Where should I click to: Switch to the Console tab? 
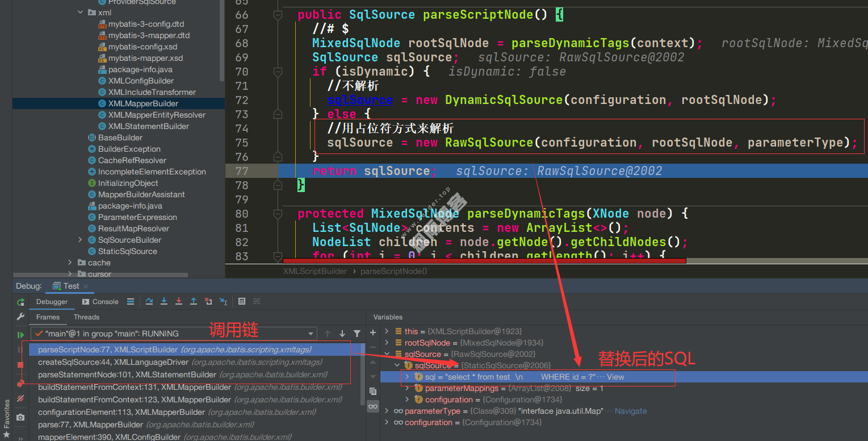(x=100, y=302)
